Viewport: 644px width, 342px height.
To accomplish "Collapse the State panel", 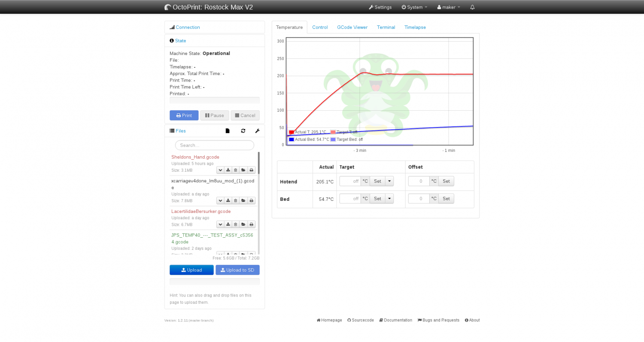I will coord(180,41).
